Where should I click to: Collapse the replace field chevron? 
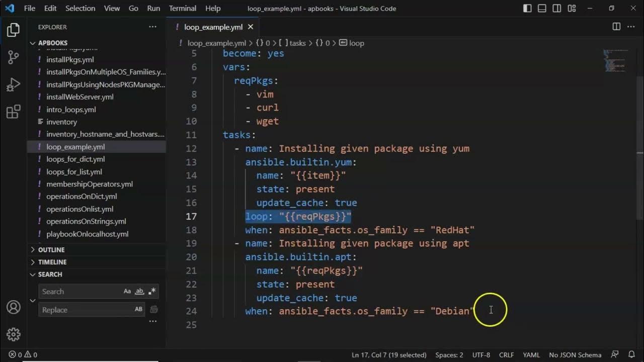pyautogui.click(x=33, y=301)
